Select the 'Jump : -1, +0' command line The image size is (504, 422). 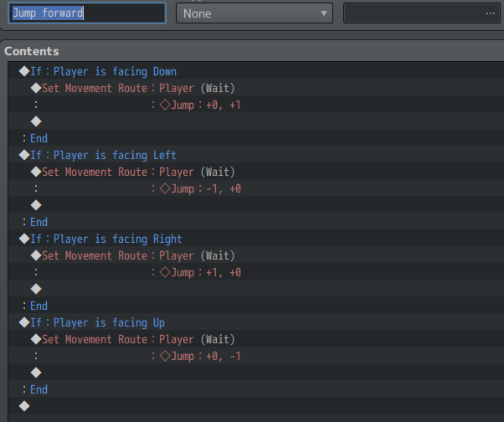tap(256, 188)
